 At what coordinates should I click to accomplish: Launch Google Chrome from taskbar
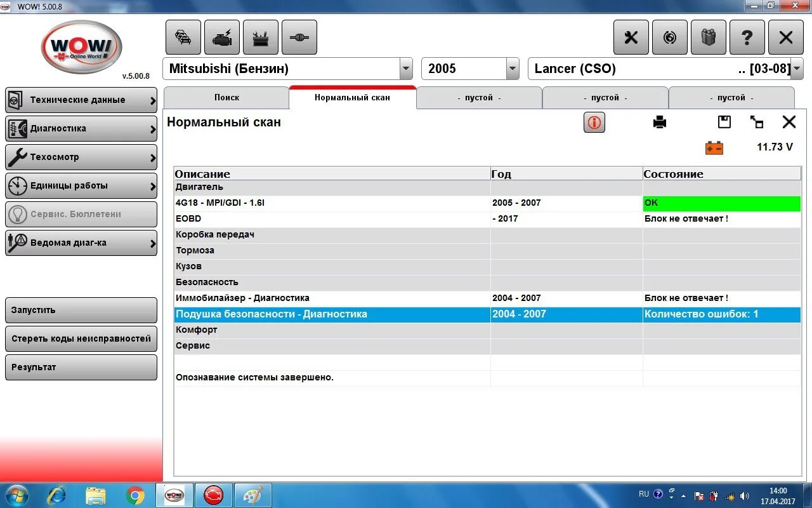pyautogui.click(x=135, y=495)
